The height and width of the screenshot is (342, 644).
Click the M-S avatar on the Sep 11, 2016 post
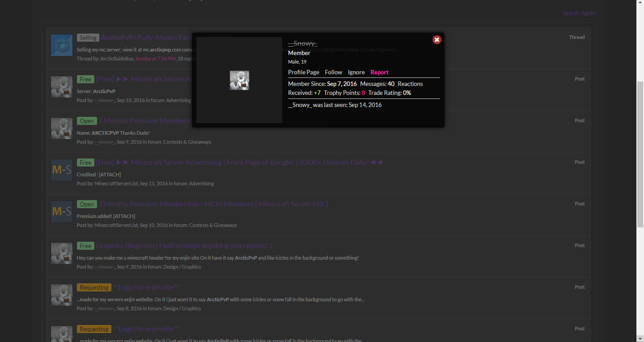(x=62, y=170)
